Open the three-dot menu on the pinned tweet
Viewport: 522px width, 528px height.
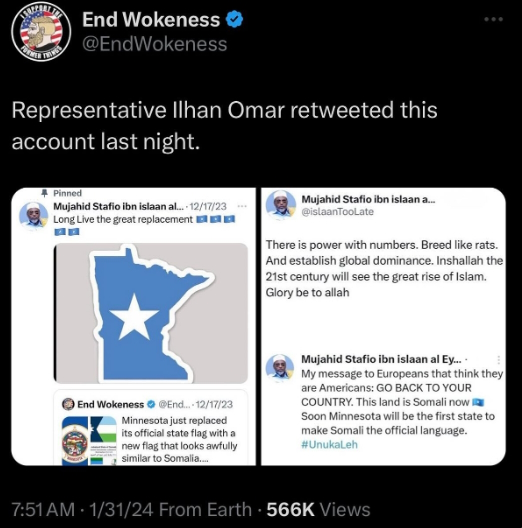[242, 206]
